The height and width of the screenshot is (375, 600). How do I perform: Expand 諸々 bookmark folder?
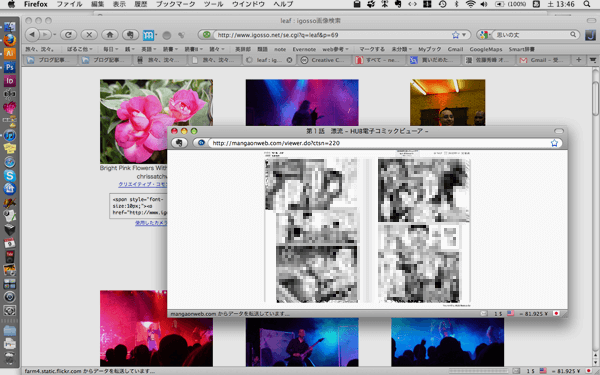click(x=217, y=49)
